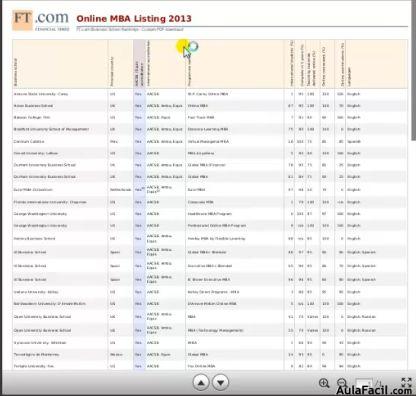Click the vertical scrollbar on right edge
Image resolution: width=416 pixels, height=396 pixels.
point(414,70)
